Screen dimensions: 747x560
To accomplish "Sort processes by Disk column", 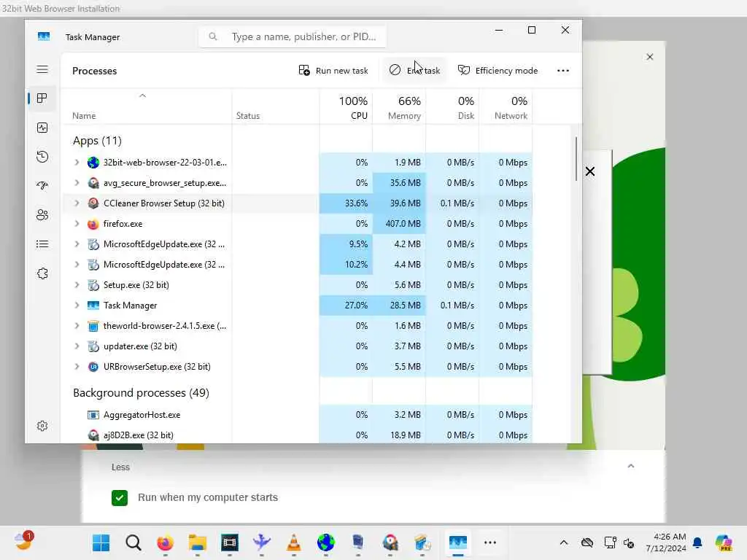I will pos(452,108).
